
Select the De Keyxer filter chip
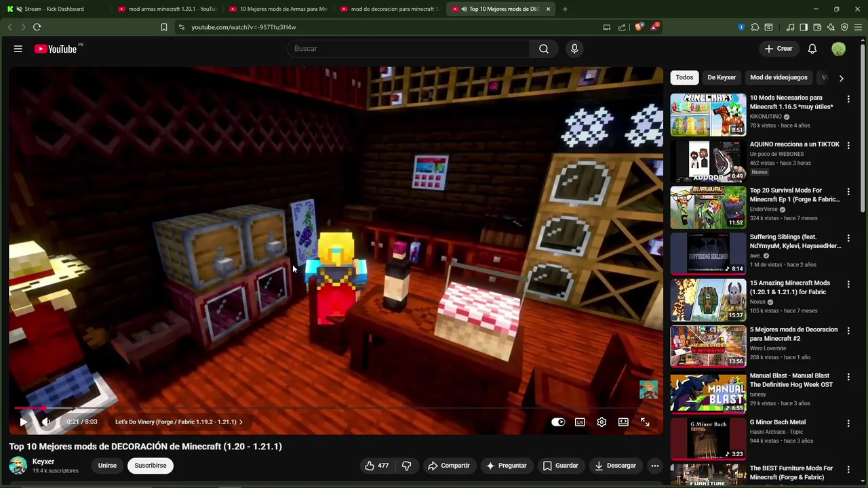coord(722,77)
